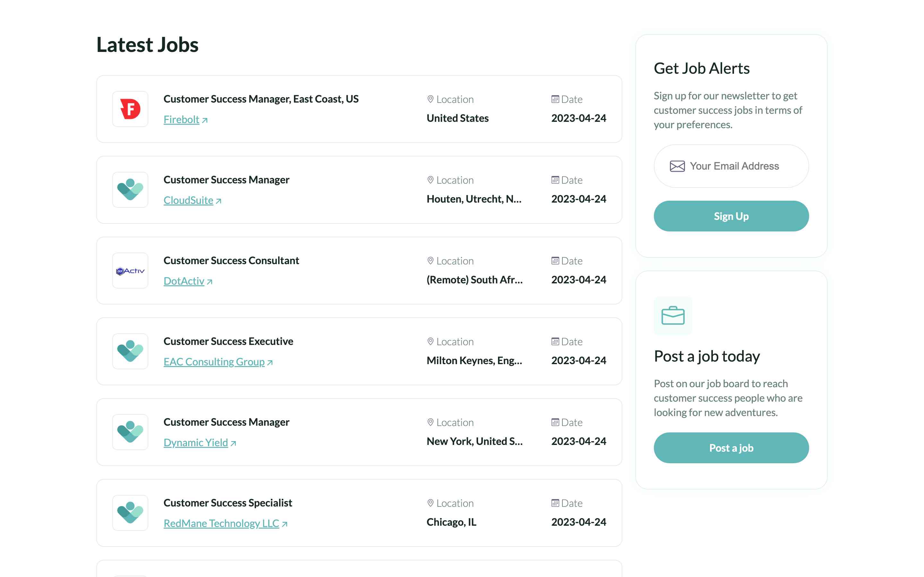
Task: Click the location pin icon in Firebolt row
Action: 430,99
